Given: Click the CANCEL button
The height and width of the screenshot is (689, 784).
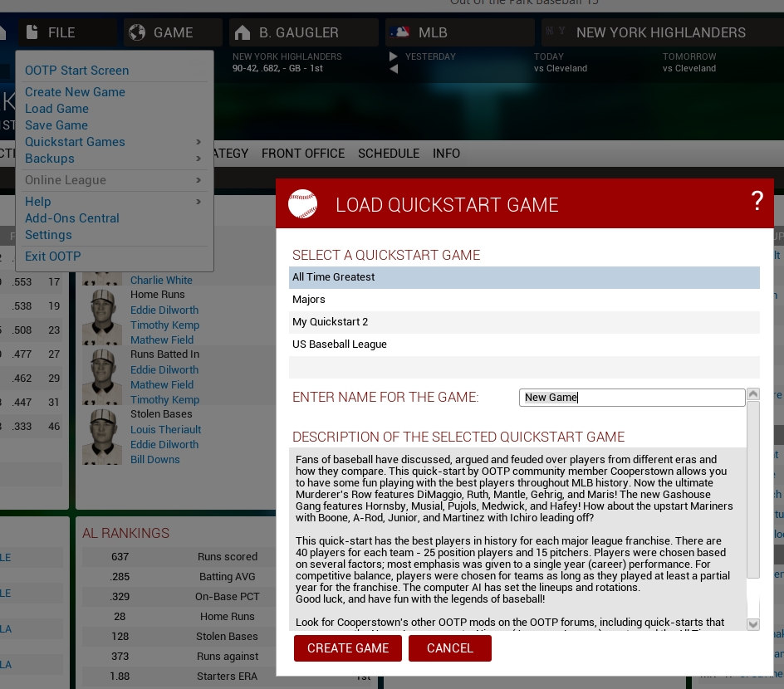Looking at the screenshot, I should tap(450, 648).
